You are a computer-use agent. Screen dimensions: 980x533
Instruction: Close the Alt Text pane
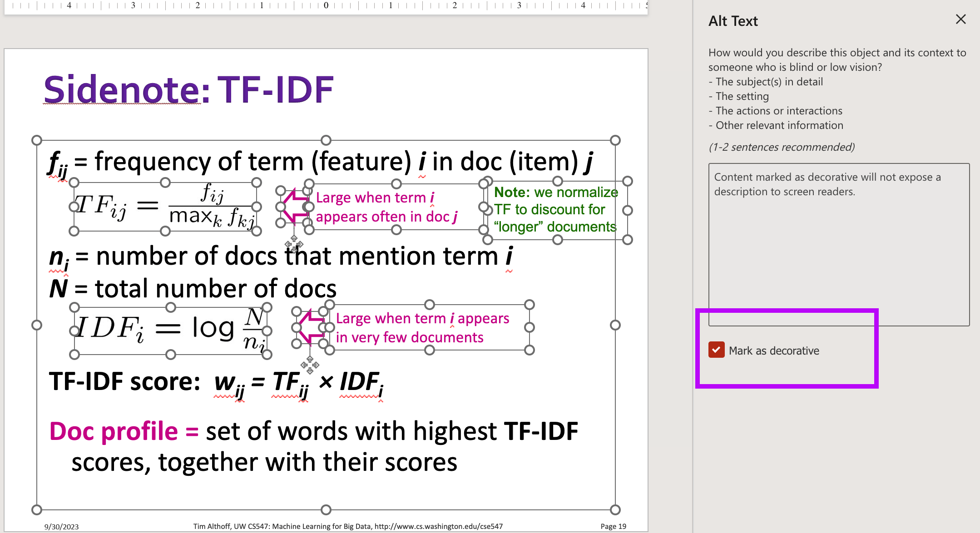click(960, 20)
